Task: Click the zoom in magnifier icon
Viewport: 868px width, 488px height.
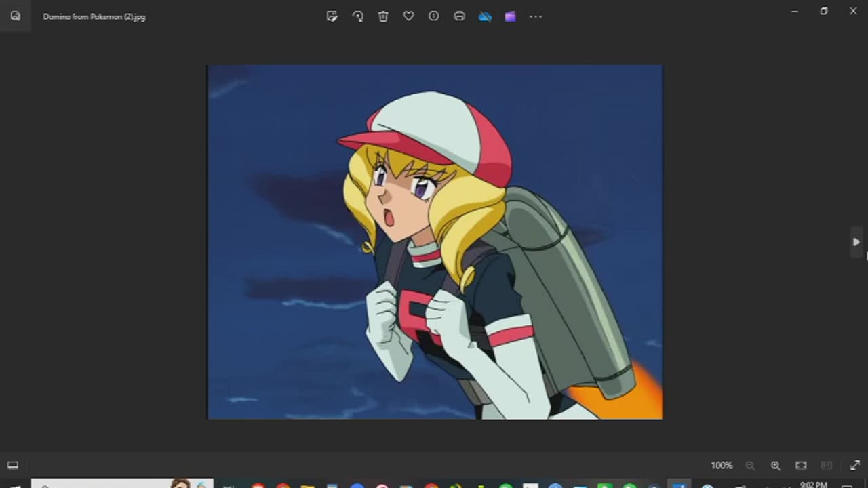Action: point(775,466)
